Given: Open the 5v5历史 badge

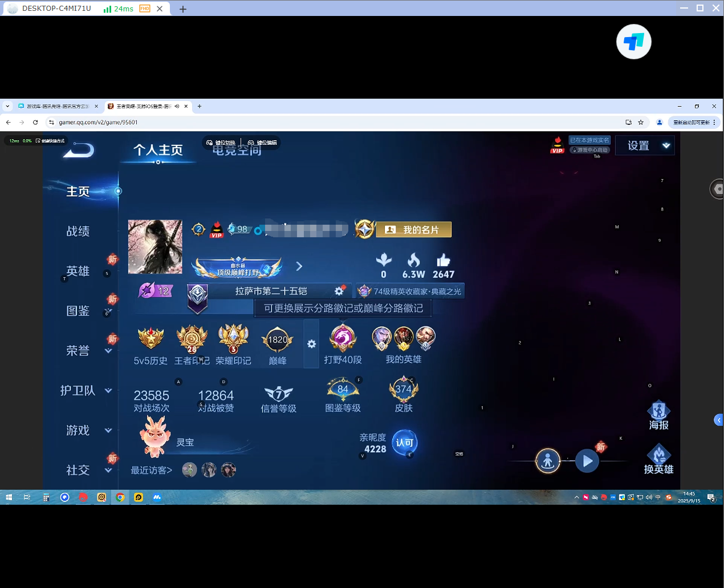Looking at the screenshot, I should pos(151,346).
